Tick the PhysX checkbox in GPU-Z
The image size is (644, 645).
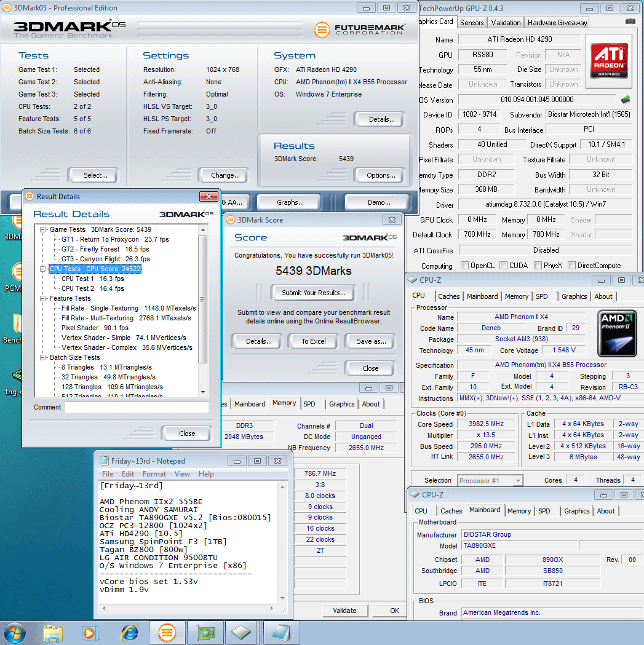click(538, 266)
